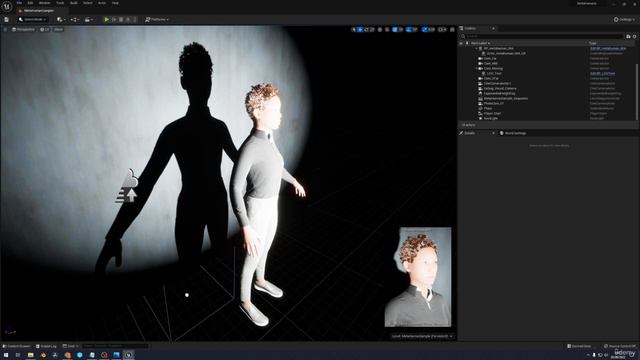Open the Lit view mode dropdown
The width and height of the screenshot is (640, 360).
click(x=45, y=29)
